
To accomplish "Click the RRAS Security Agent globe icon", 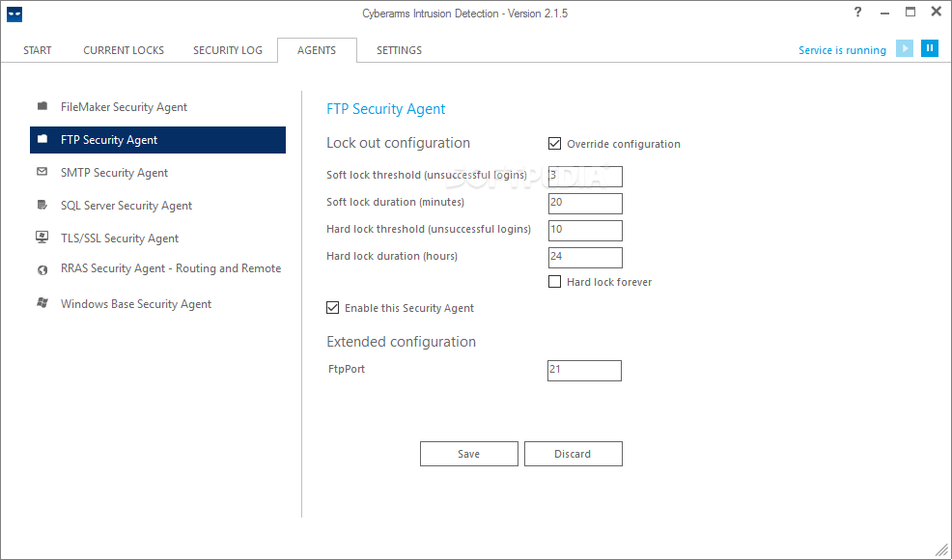I will 42,270.
